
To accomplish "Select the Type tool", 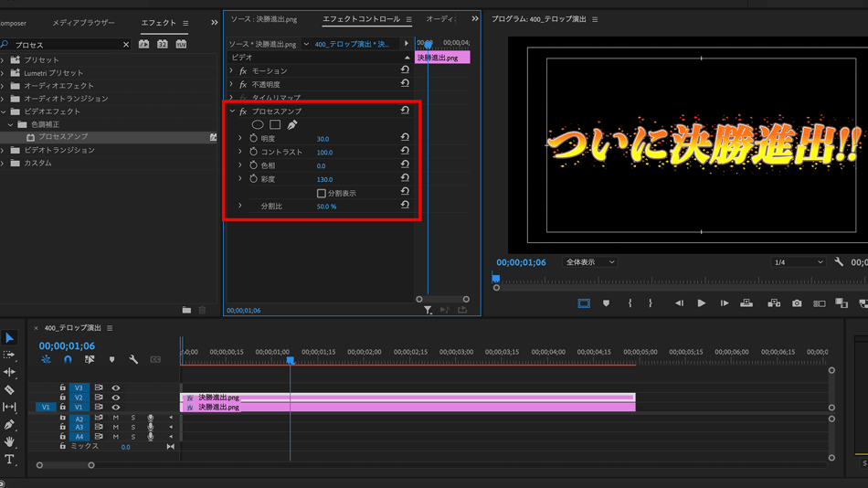I will click(9, 460).
